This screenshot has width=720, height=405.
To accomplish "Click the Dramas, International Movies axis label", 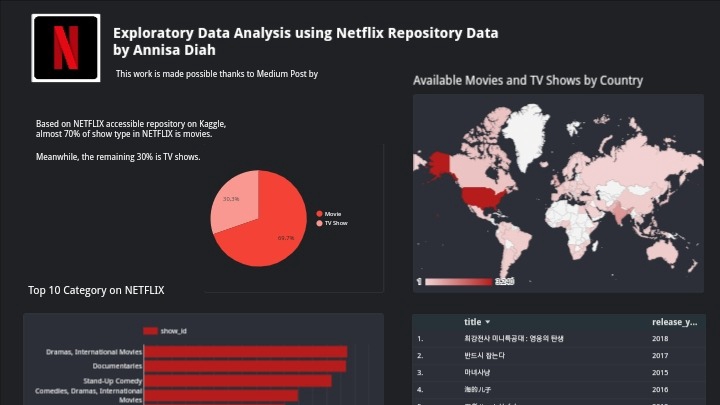I will coord(94,352).
